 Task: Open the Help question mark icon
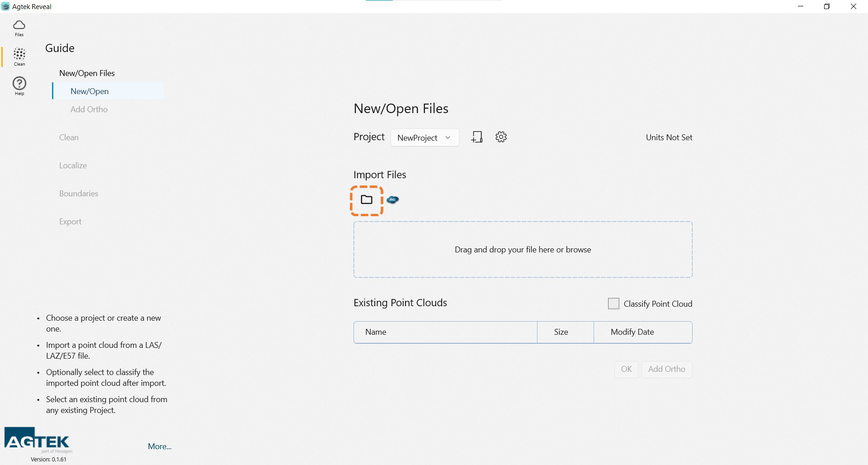(x=19, y=86)
